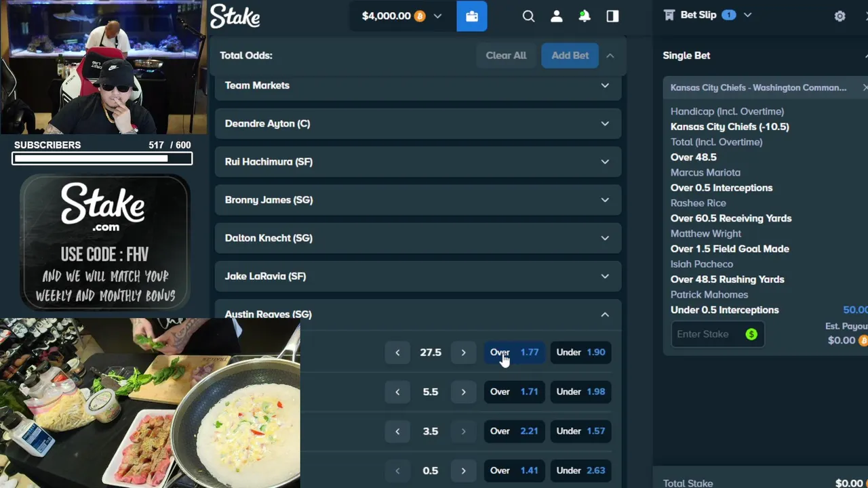868x488 pixels.
Task: Click Under 0.5 Interceptions selection
Action: (x=724, y=310)
